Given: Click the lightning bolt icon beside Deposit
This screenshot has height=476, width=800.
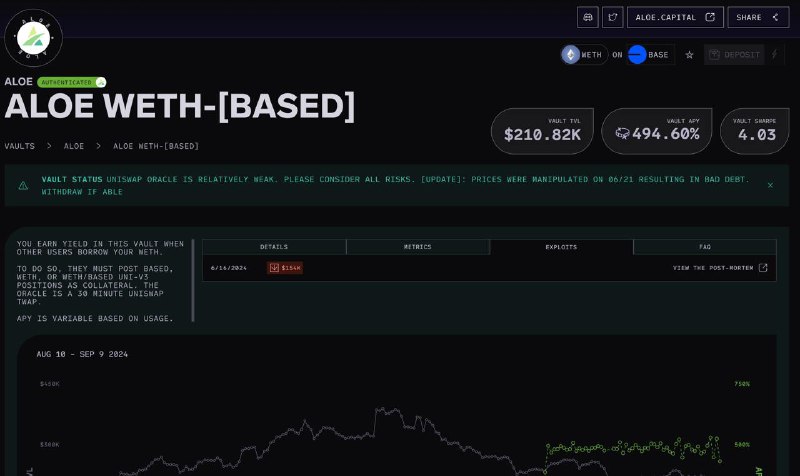Looking at the screenshot, I should tap(774, 54).
